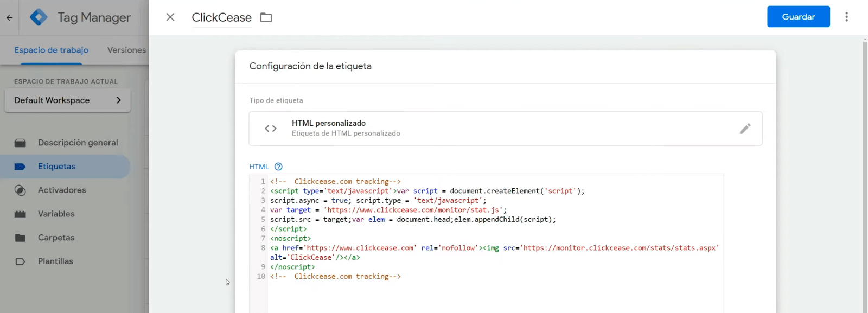Image resolution: width=868 pixels, height=313 pixels.
Task: Click the nofollow anchor code line
Action: click(494, 248)
